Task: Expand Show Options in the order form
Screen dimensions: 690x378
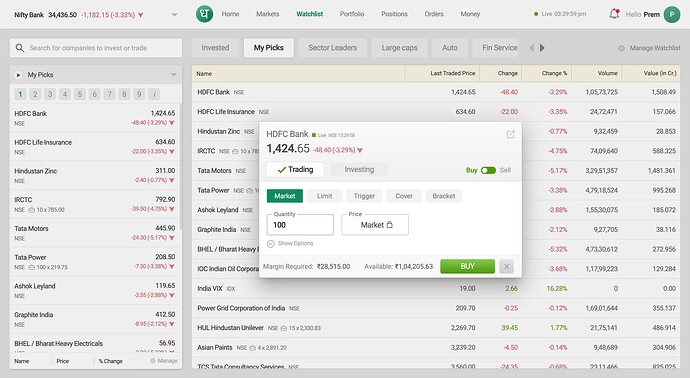Action: [290, 243]
